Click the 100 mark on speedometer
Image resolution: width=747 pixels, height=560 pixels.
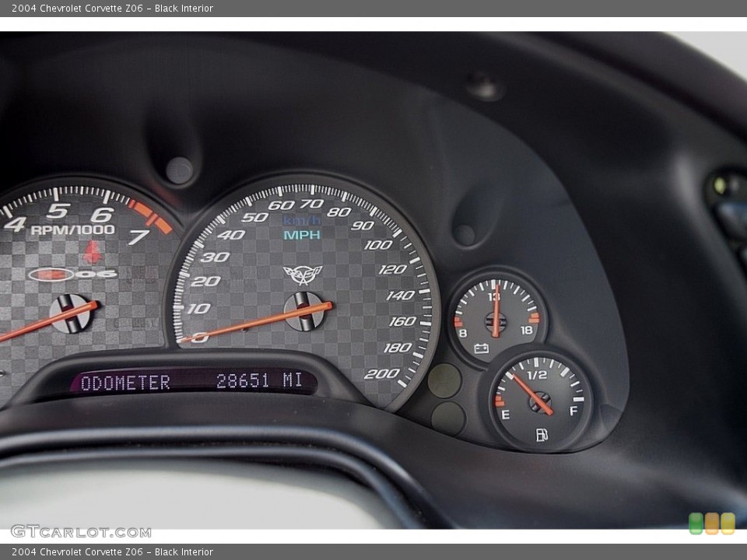[x=378, y=245]
